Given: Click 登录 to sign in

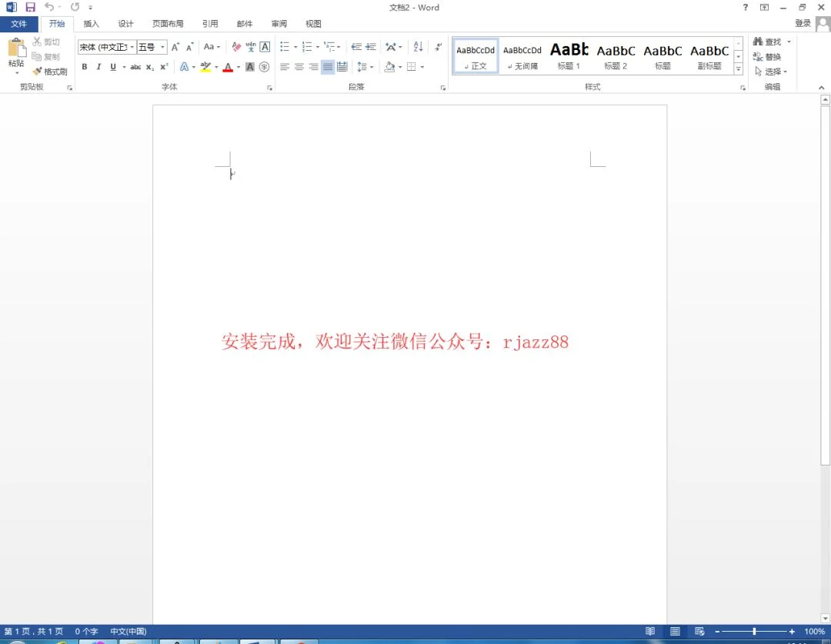Looking at the screenshot, I should [x=803, y=23].
